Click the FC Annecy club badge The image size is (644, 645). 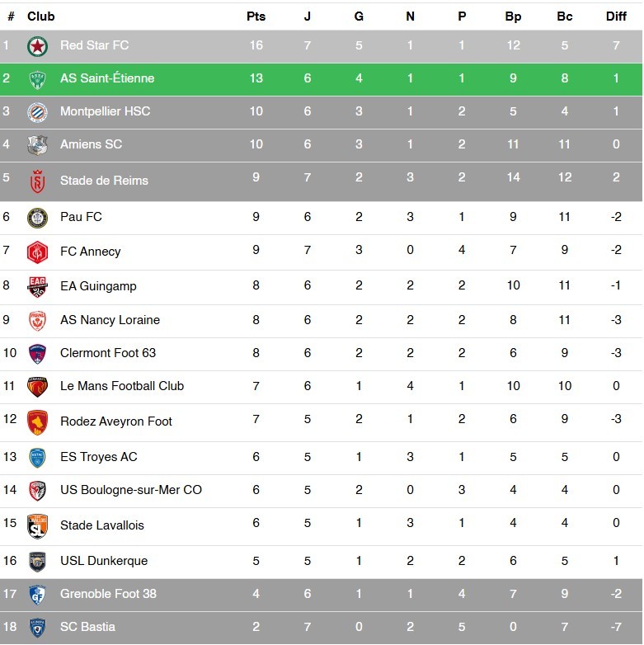37,252
